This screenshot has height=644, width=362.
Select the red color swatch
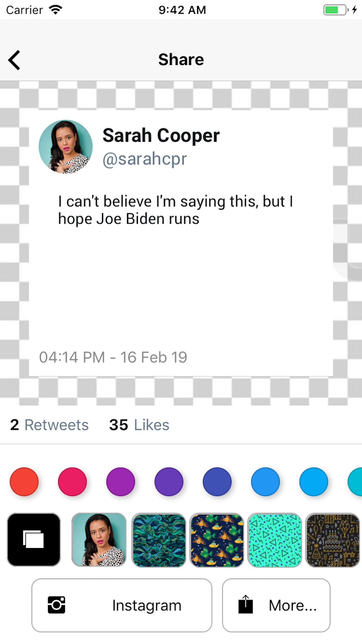(24, 482)
